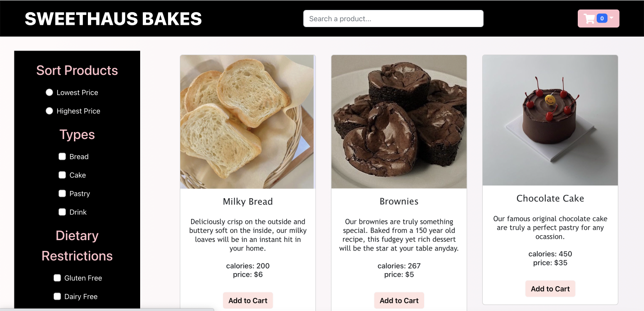Open the Brownies product photo

coord(399,122)
